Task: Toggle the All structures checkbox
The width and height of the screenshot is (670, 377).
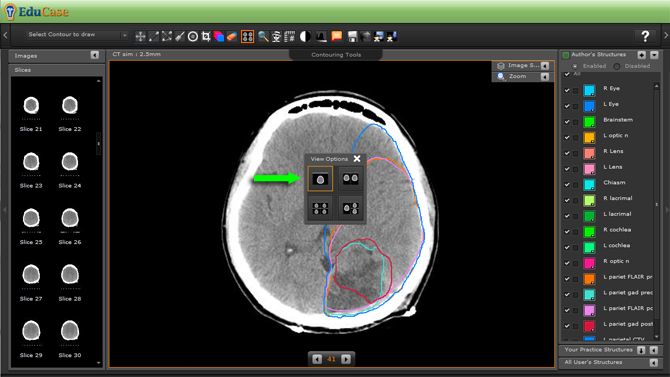Action: click(x=567, y=74)
